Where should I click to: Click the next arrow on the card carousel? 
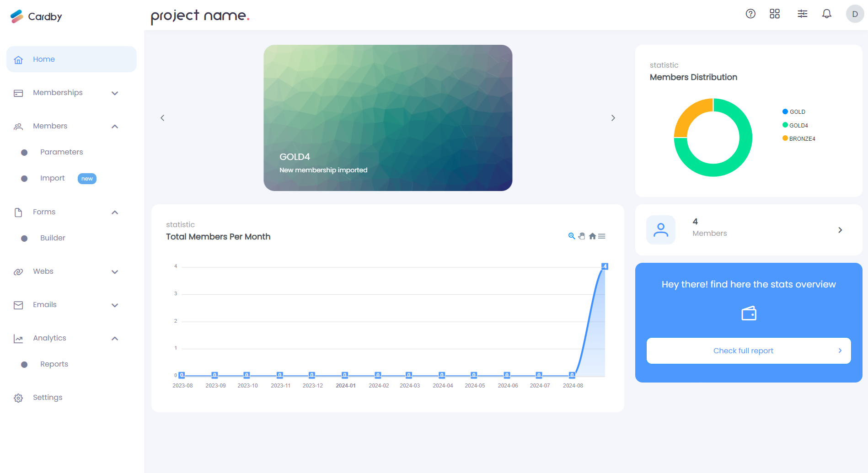point(613,117)
